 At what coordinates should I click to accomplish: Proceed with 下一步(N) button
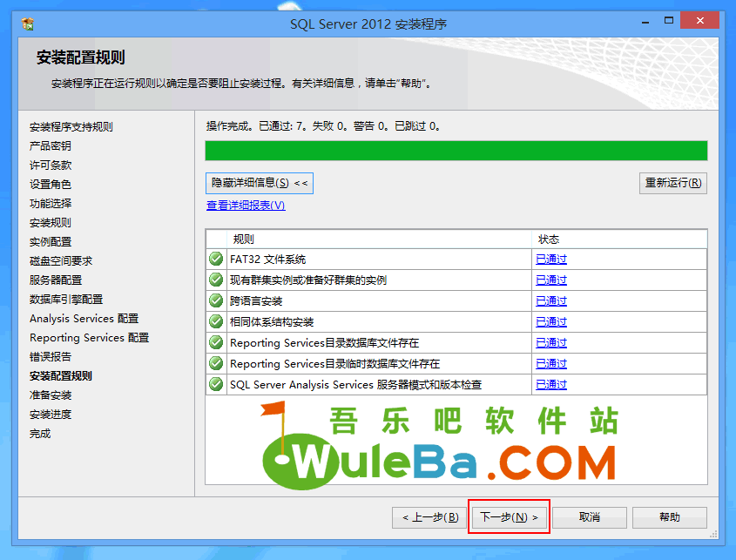click(509, 517)
